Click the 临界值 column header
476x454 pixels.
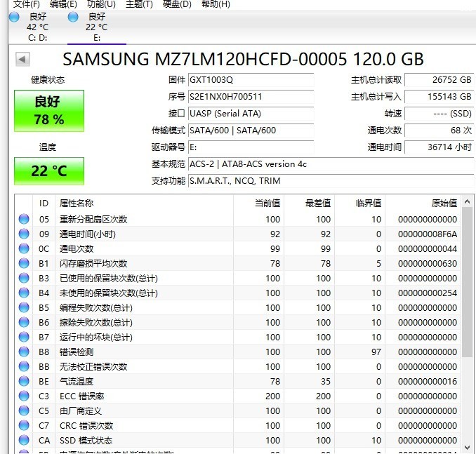point(359,203)
